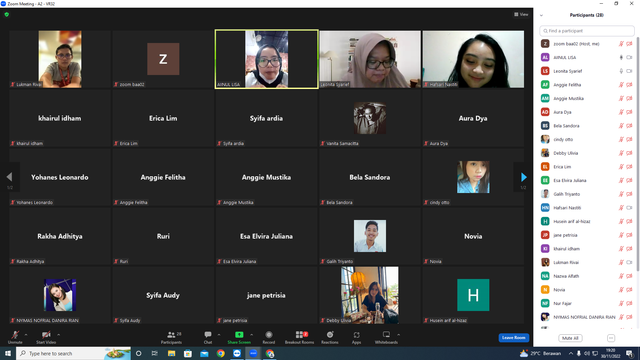640x360 pixels.
Task: Click the Leave Room button
Action: tap(513, 338)
